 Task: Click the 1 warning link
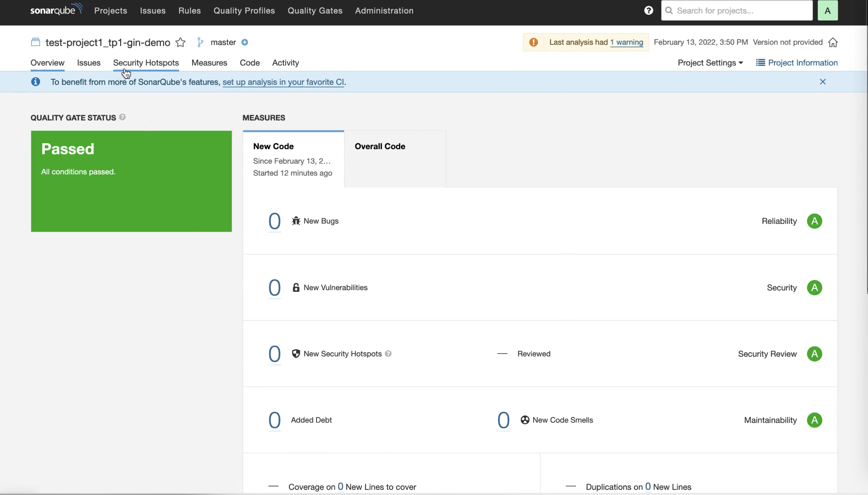(626, 42)
